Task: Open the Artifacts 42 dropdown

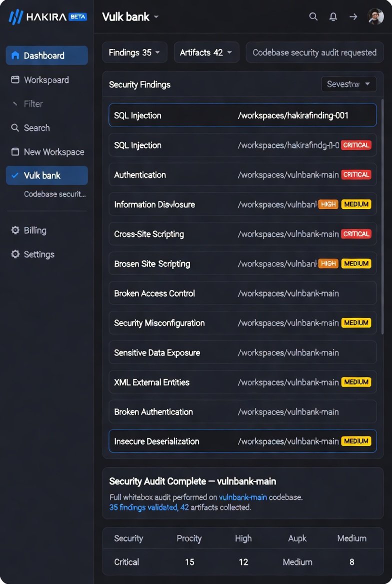Action: [x=206, y=52]
